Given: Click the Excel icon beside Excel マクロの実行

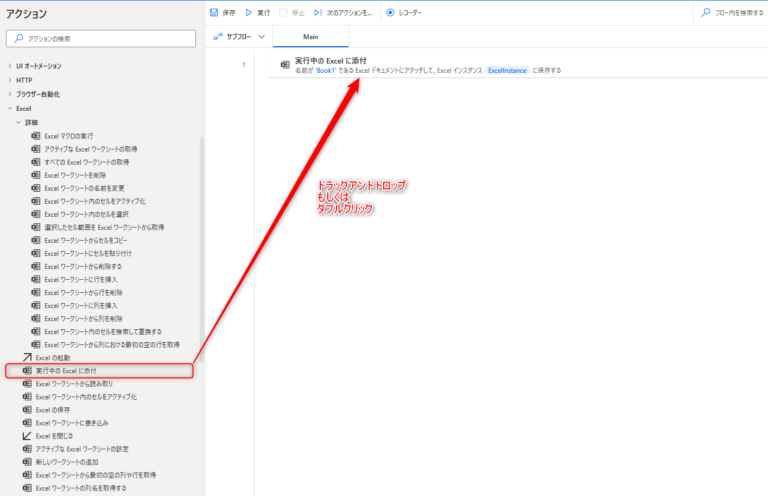Looking at the screenshot, I should (x=35, y=135).
